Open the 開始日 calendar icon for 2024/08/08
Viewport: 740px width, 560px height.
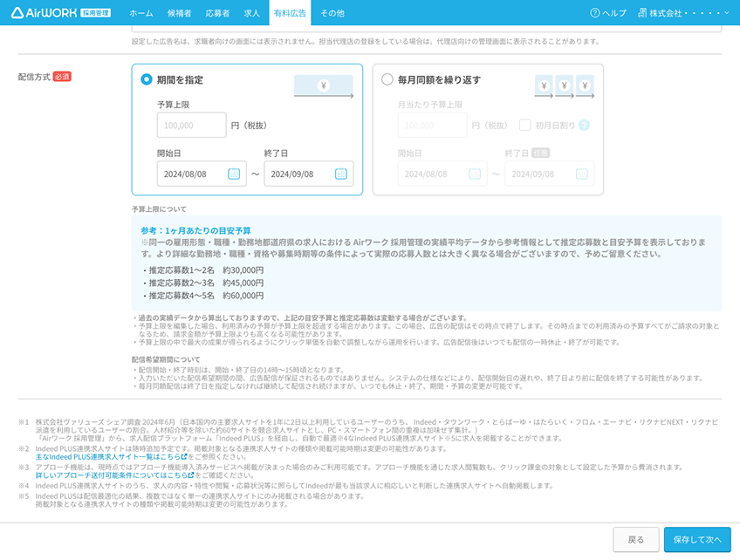coord(234,174)
